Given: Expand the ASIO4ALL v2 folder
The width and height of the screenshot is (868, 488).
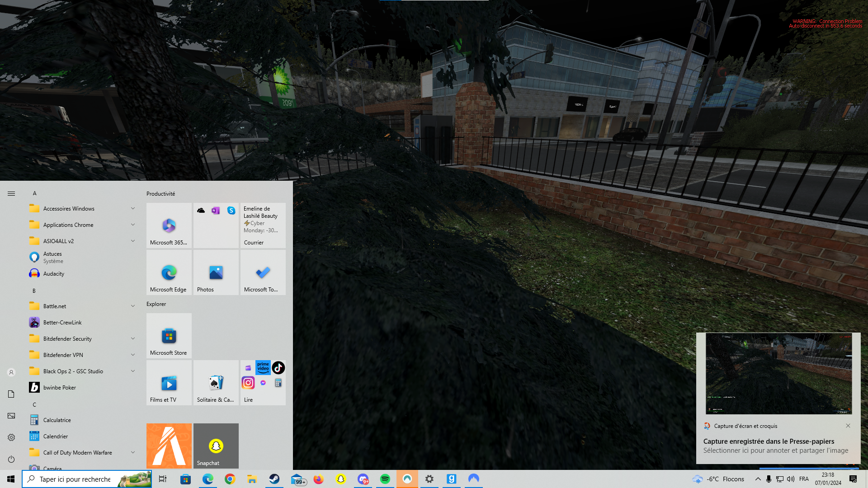Looking at the screenshot, I should click(x=82, y=241).
